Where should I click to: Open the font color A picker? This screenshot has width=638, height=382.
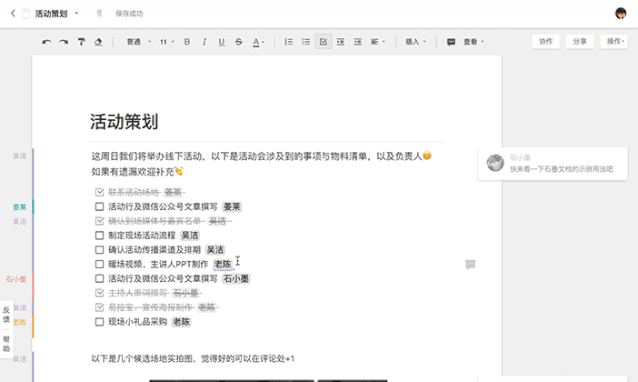point(258,42)
